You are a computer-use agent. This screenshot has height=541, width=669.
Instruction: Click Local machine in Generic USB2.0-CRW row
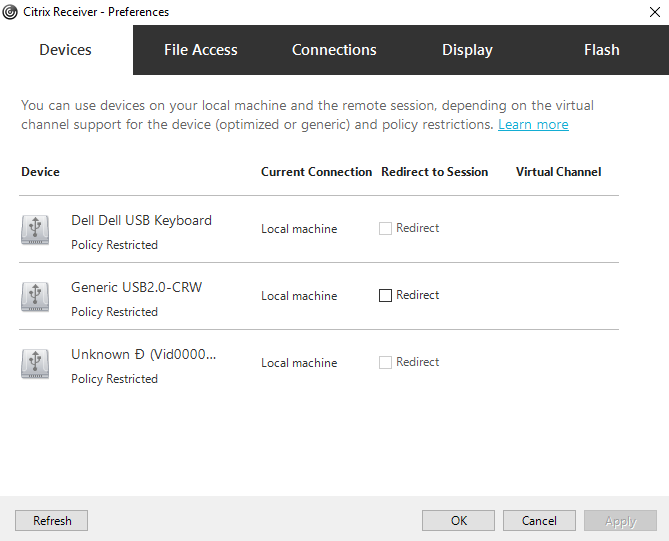click(299, 296)
